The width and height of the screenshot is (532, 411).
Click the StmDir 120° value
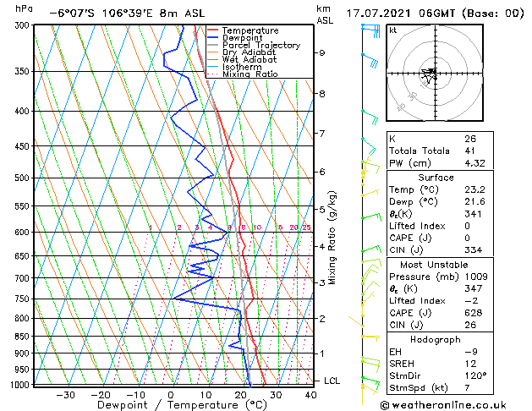(x=475, y=375)
